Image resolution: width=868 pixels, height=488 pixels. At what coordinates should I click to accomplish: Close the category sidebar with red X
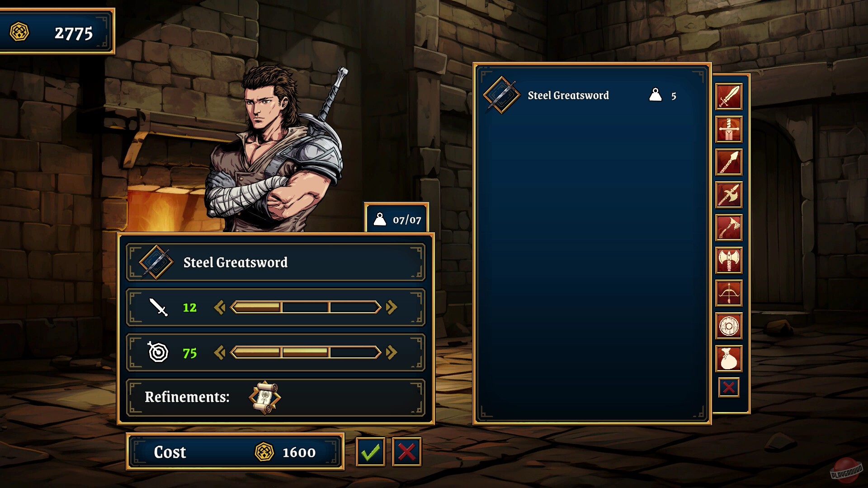[729, 388]
